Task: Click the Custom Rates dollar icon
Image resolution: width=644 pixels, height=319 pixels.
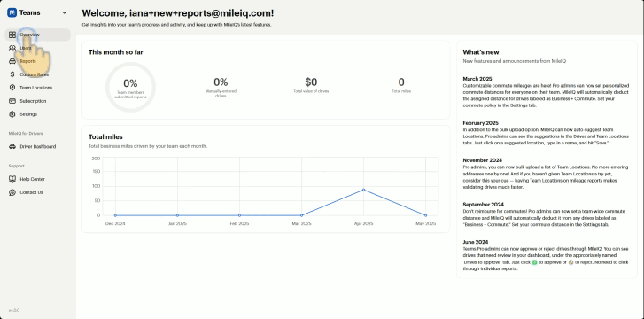Action: click(12, 74)
